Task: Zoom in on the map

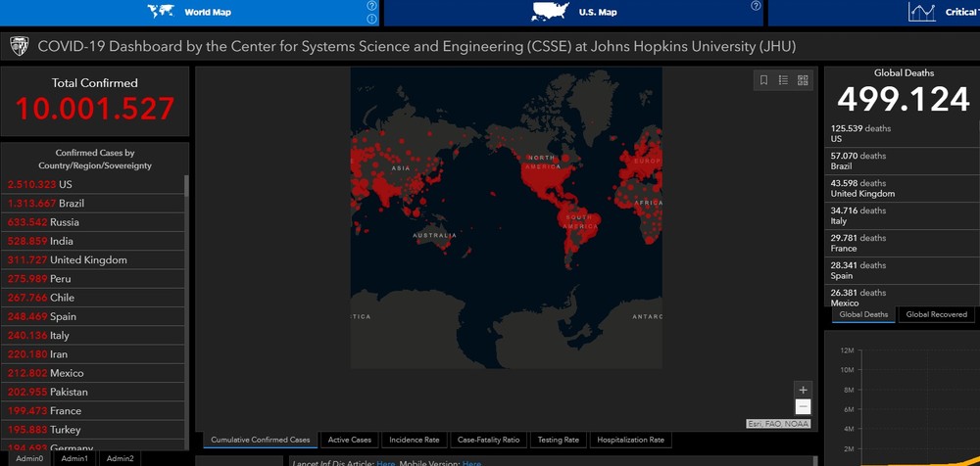Action: 803,390
